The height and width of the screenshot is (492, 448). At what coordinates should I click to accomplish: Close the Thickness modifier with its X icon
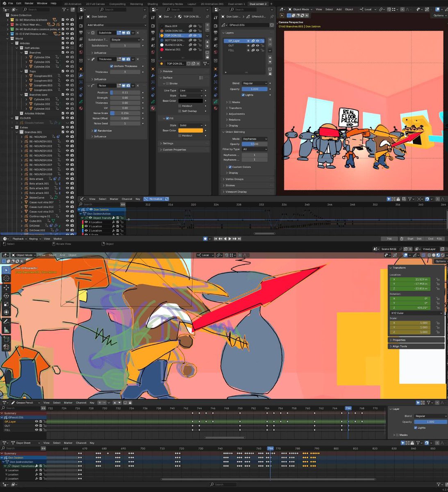pyautogui.click(x=138, y=59)
